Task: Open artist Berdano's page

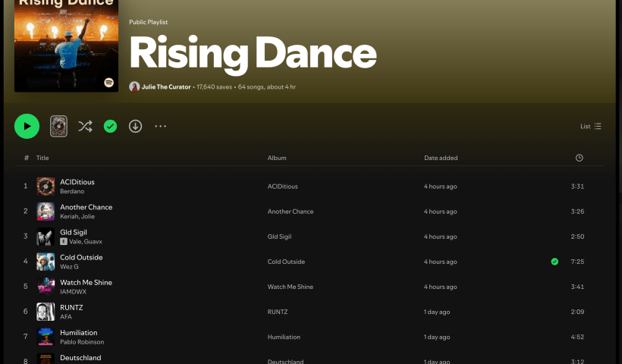Action: 73,192
